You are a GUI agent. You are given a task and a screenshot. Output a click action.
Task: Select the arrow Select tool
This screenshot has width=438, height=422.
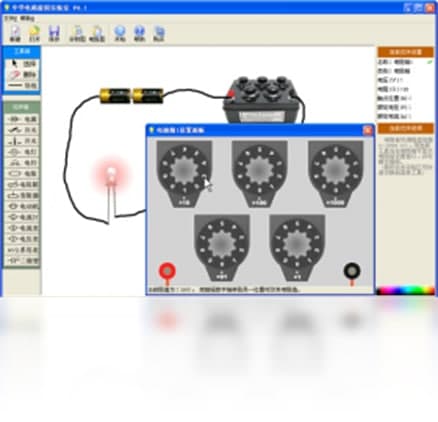pos(22,64)
